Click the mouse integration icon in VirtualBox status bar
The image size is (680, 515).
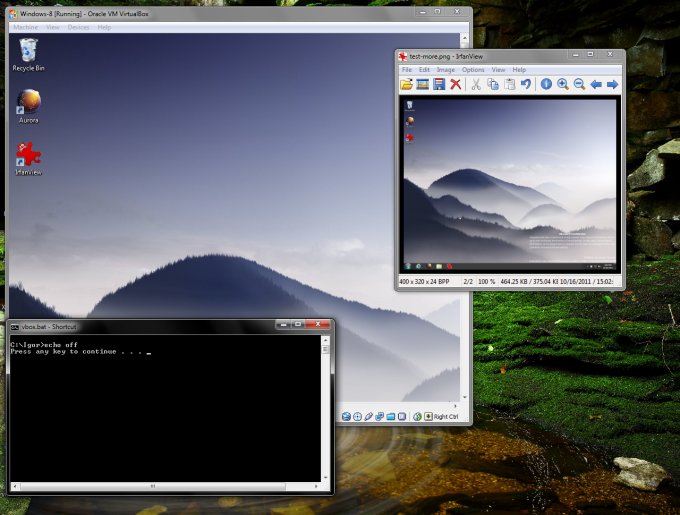[417, 417]
